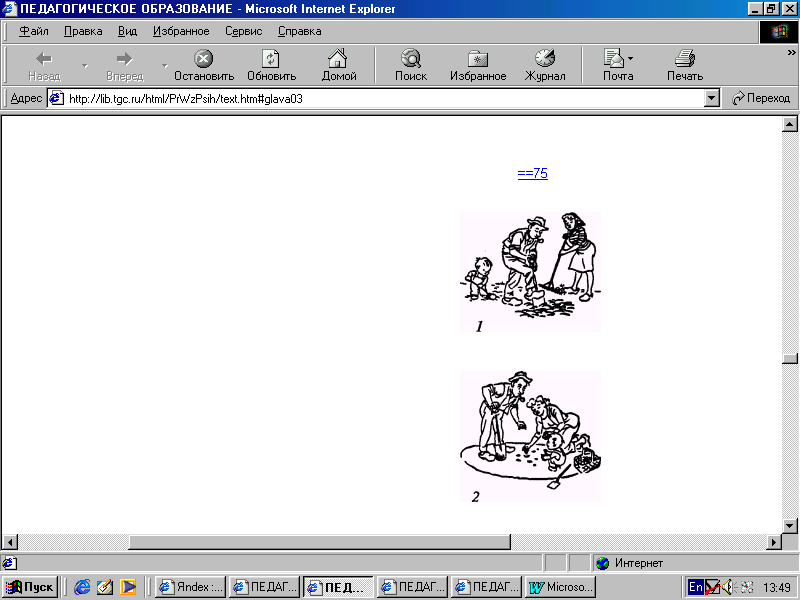Click the status bar page icon
This screenshot has height=600, width=800.
(9, 563)
